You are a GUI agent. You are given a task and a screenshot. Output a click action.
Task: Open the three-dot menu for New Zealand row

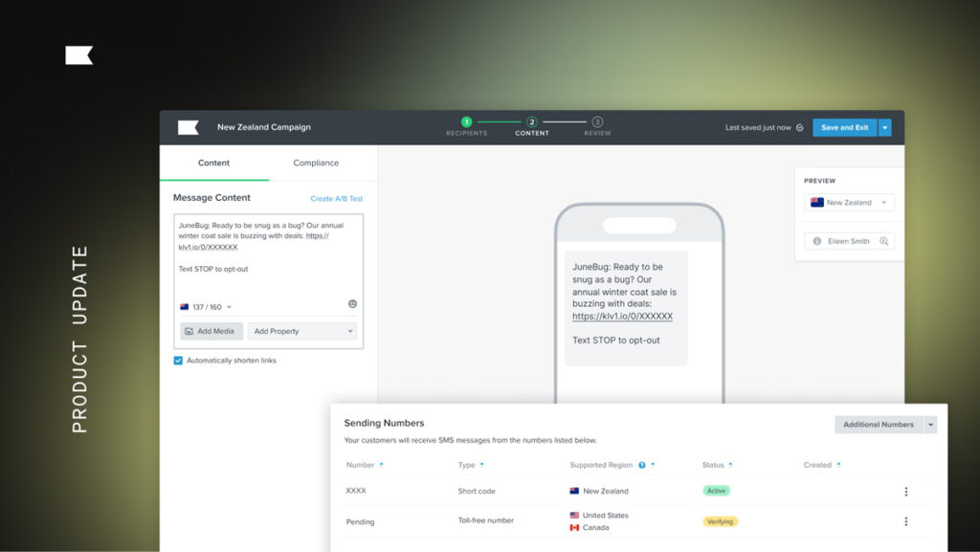coord(905,492)
